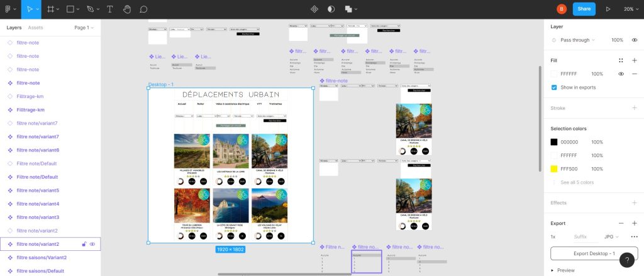Click the blend mode icon beside Pass through
Screen dimensions: 644x276
(554, 40)
